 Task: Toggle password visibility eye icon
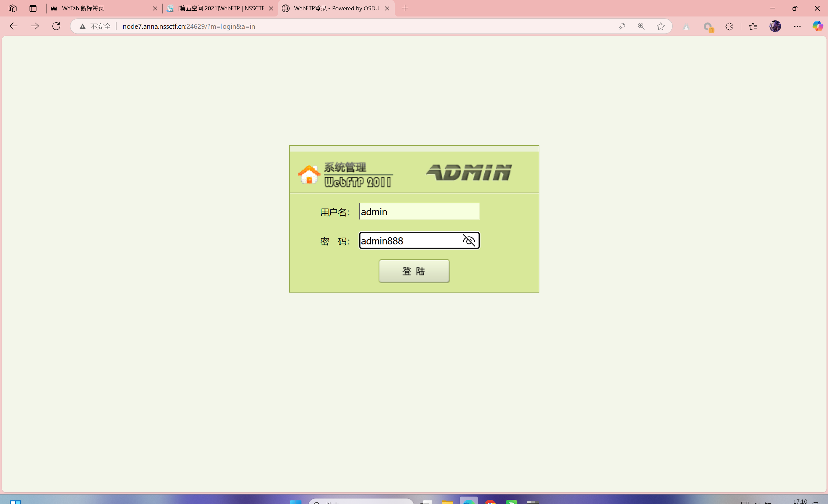(x=469, y=241)
